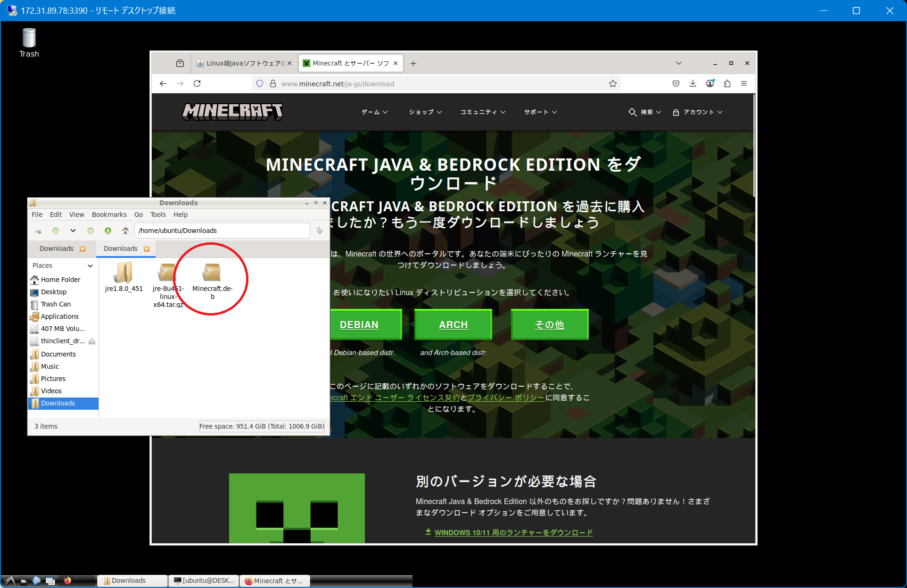The height and width of the screenshot is (588, 907).
Task: Go to parent folder with up arrow
Action: (x=108, y=231)
